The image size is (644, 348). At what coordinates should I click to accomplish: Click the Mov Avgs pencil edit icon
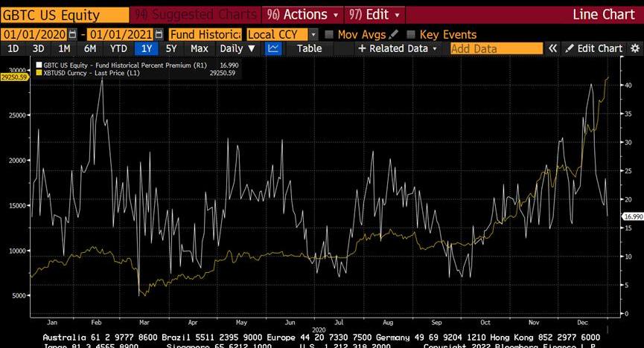394,35
